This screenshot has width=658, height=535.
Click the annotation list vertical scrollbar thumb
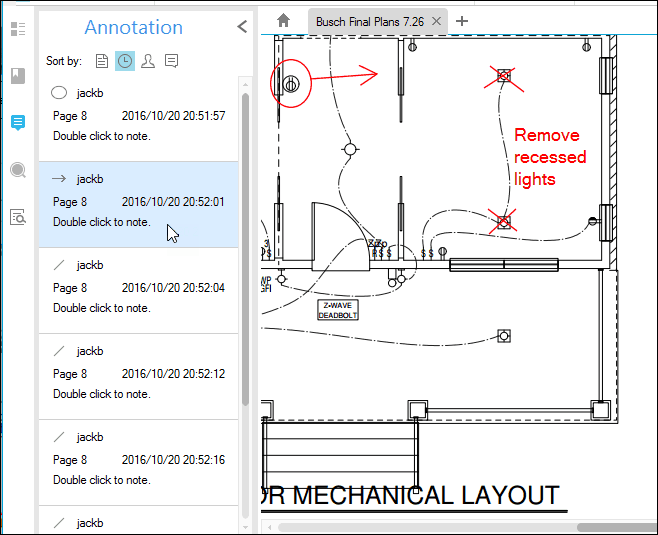click(245, 250)
